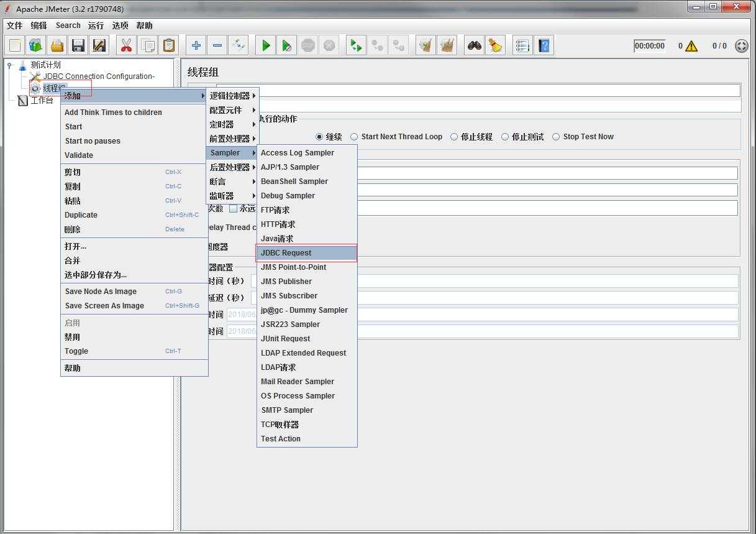The width and height of the screenshot is (756, 534).
Task: Click the New test plan icon
Action: 15,45
